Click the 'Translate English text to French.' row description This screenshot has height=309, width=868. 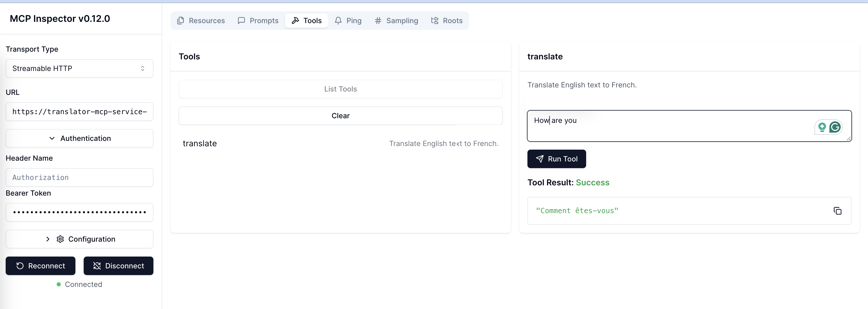click(x=444, y=143)
